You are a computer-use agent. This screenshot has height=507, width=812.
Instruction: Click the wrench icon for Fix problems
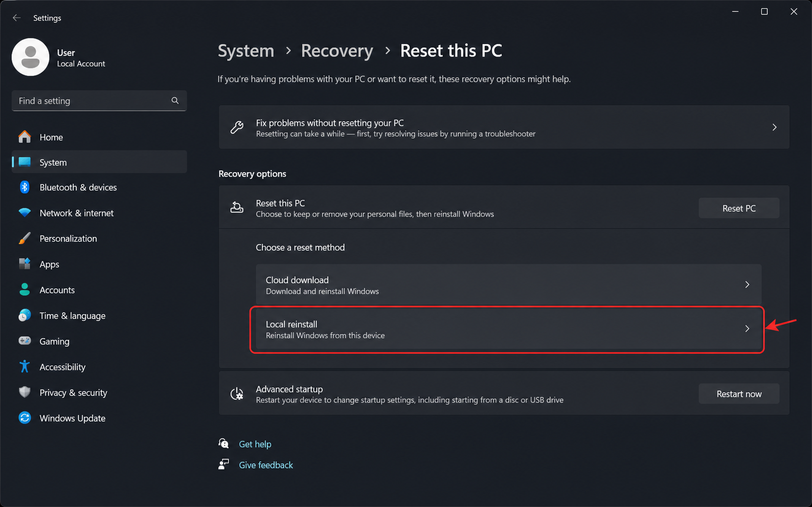(x=237, y=127)
